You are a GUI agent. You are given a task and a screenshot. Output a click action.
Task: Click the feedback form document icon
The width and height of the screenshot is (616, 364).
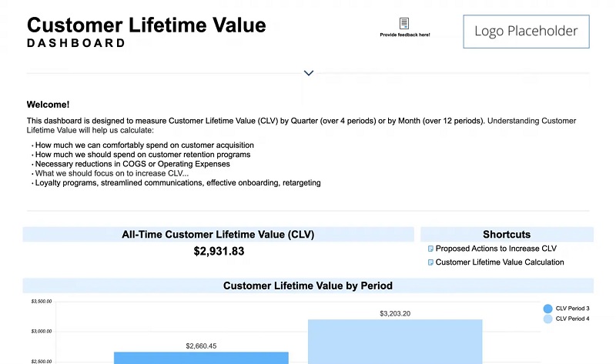404,24
